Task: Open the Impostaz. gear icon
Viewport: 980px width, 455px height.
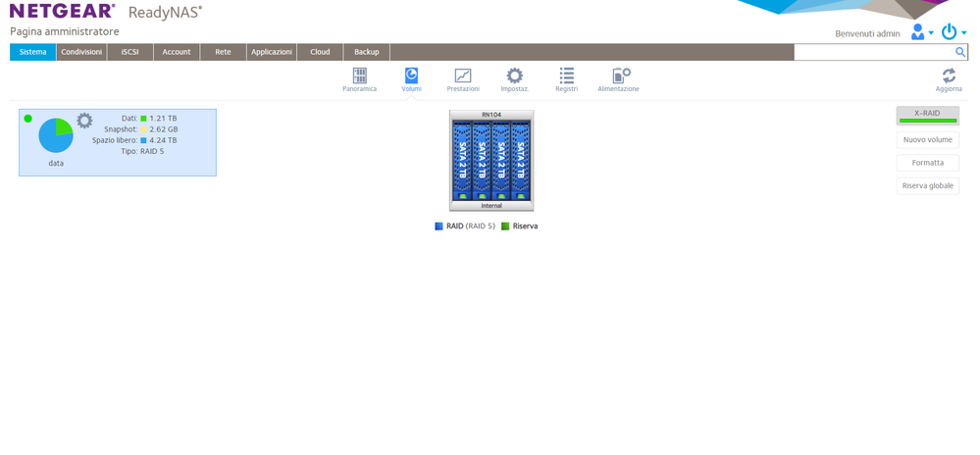Action: coord(514,76)
